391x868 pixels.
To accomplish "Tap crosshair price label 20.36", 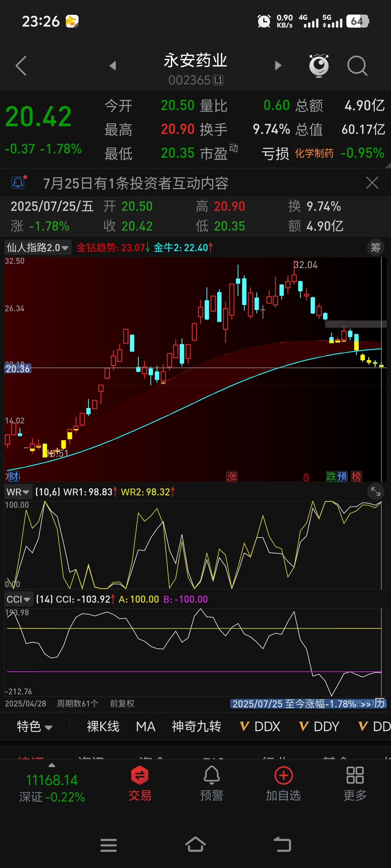I will [18, 369].
